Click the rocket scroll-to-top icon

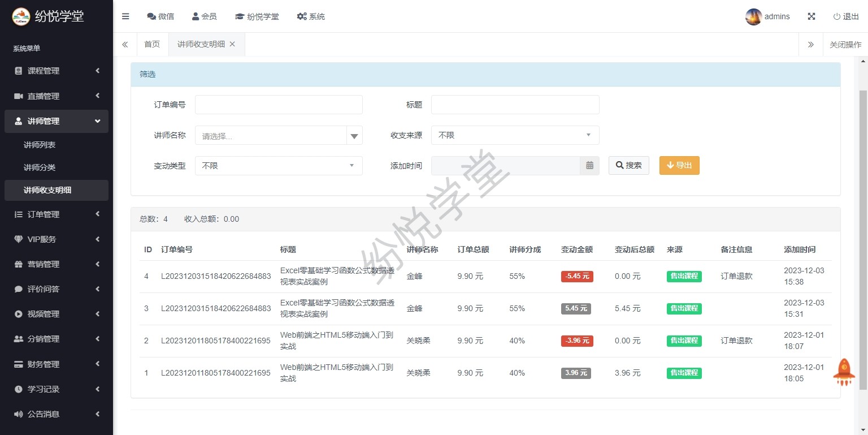pyautogui.click(x=844, y=372)
